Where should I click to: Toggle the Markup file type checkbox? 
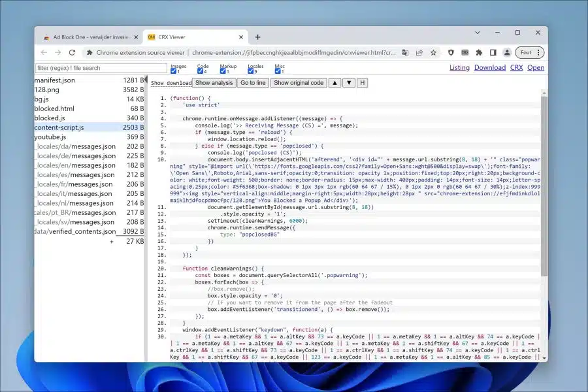pyautogui.click(x=223, y=71)
